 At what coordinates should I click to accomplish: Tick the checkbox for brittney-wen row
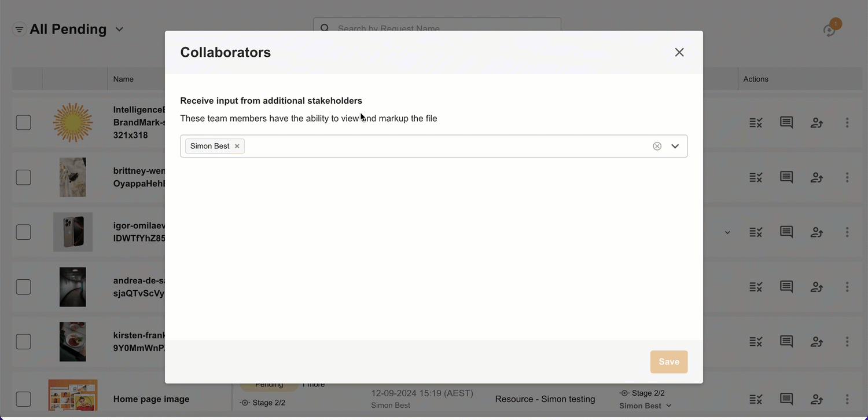[23, 177]
